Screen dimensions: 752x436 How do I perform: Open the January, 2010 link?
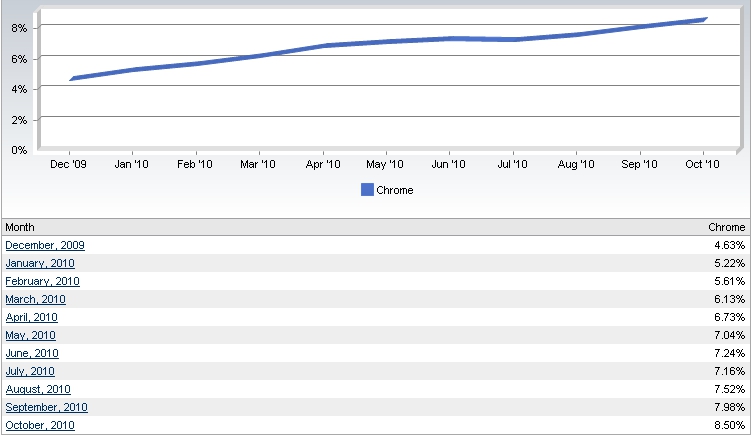pyautogui.click(x=40, y=263)
